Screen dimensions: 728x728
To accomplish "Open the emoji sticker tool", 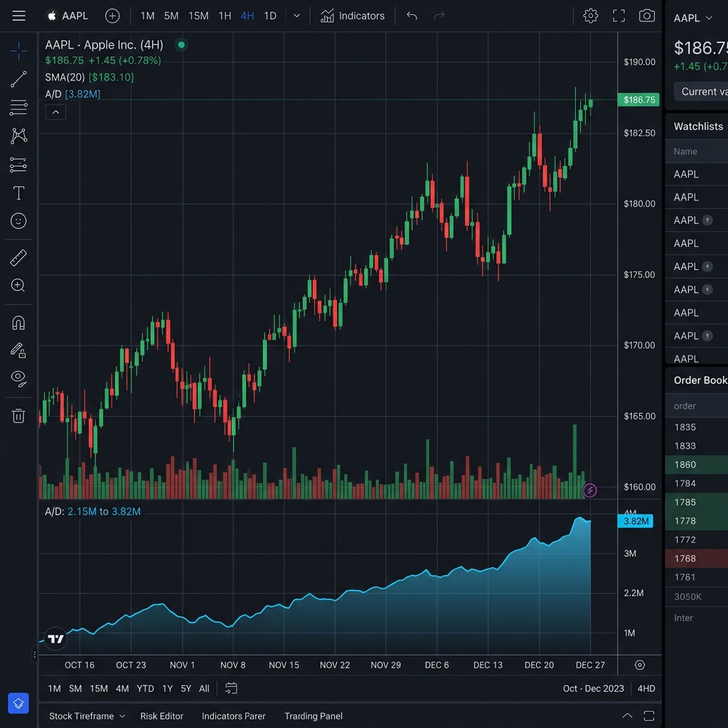I will click(x=18, y=221).
